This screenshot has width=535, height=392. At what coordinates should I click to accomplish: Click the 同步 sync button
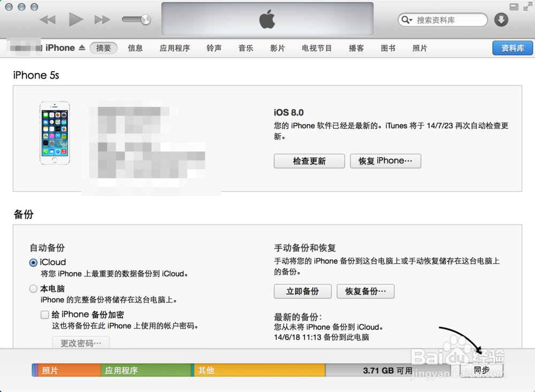tap(482, 370)
